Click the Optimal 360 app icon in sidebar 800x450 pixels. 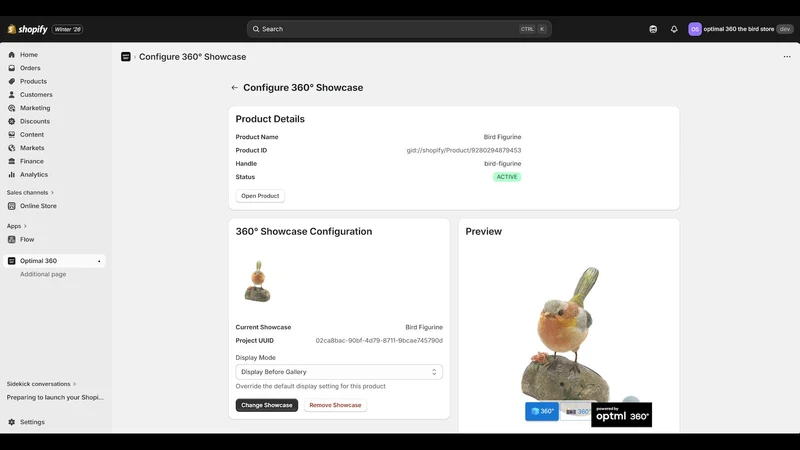[12, 261]
